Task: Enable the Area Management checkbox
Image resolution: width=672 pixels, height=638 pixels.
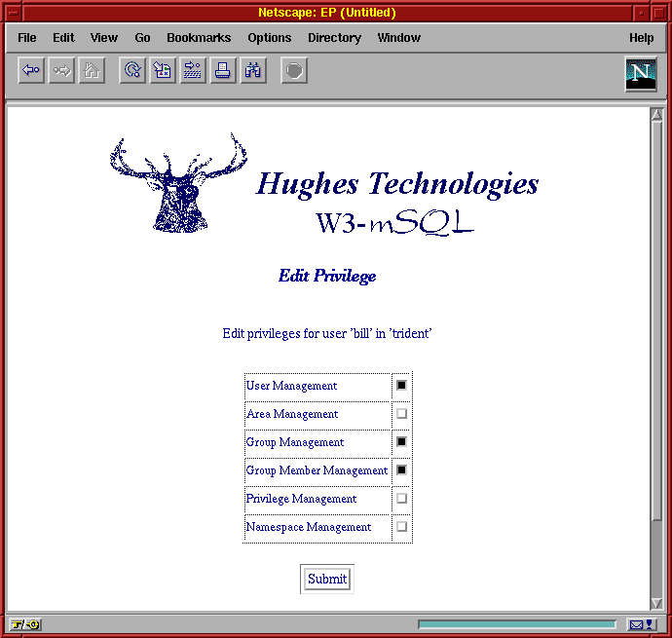Action: point(401,414)
